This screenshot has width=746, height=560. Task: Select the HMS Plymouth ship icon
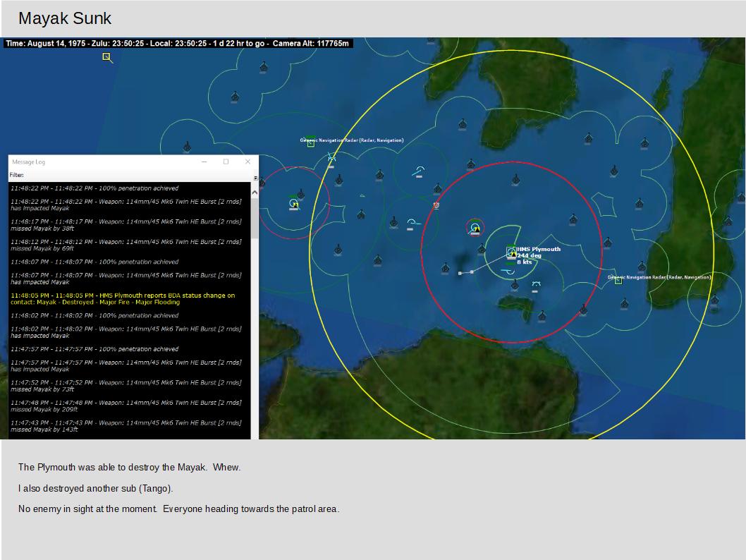(511, 252)
